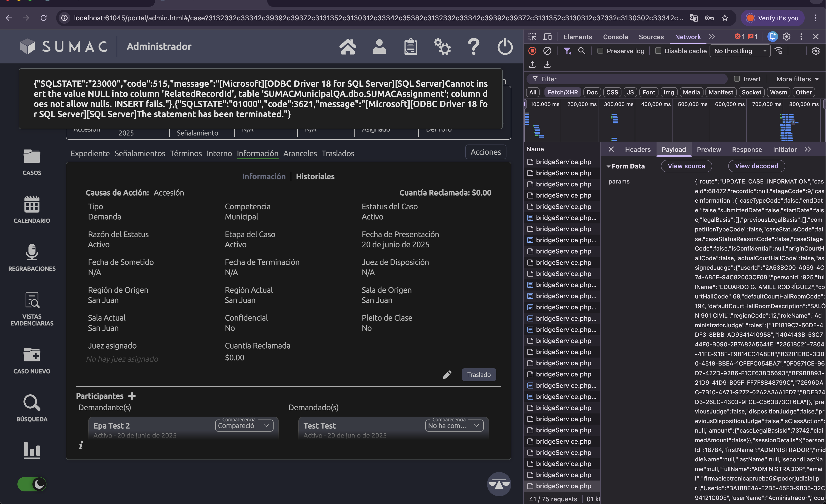Image resolution: width=826 pixels, height=504 pixels.
Task: Click View decoded button
Action: [x=756, y=166]
